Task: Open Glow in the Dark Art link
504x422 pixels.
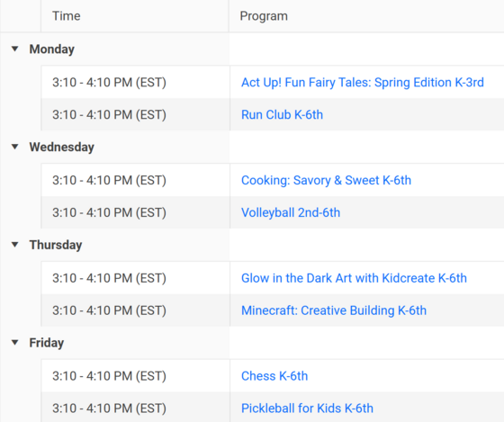Action: [354, 278]
